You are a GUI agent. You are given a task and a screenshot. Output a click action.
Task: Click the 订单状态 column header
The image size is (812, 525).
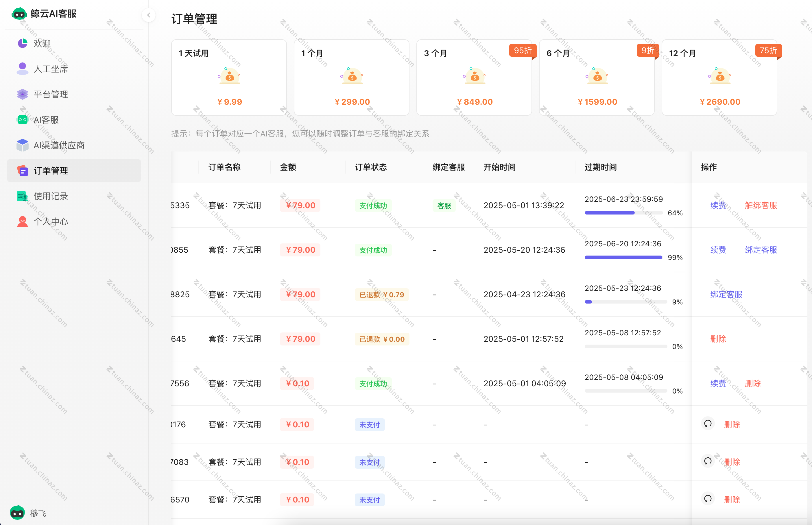371,167
